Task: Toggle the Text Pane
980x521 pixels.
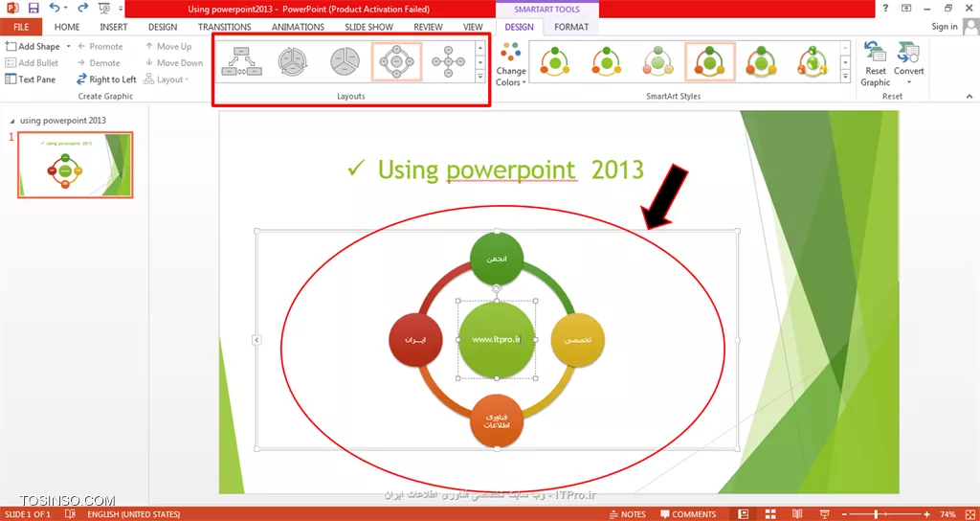Action: coord(30,79)
